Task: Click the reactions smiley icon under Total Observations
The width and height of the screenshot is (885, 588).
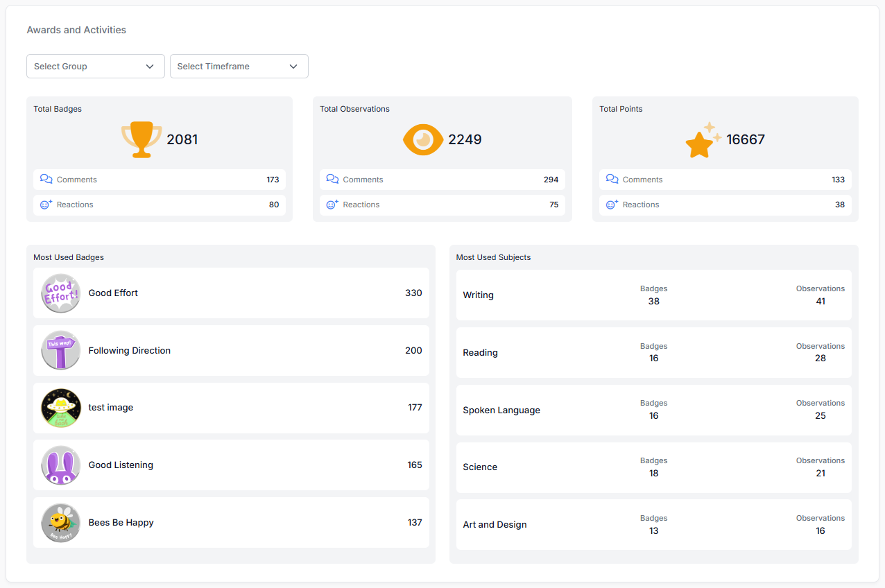Action: [x=332, y=205]
